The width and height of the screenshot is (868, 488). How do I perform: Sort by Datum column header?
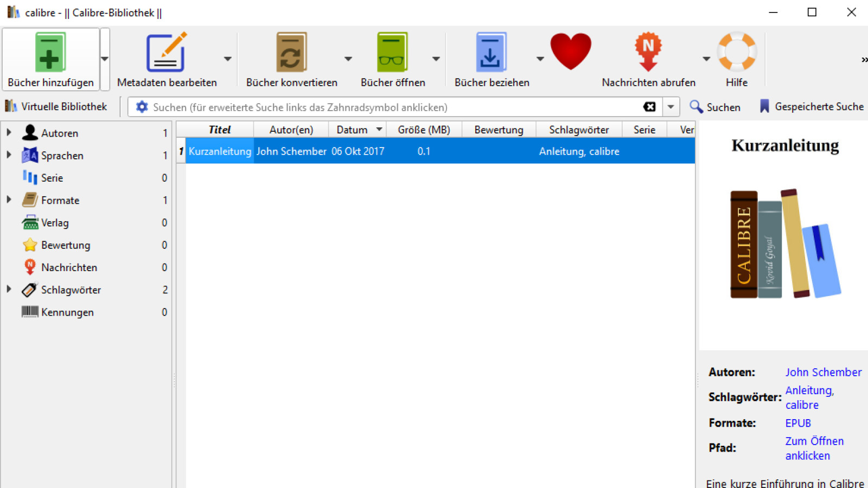(358, 130)
